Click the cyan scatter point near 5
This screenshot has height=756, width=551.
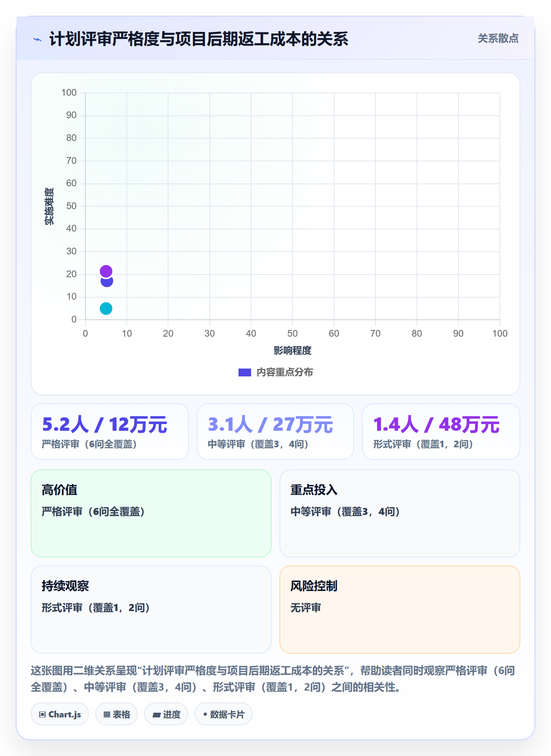pos(106,308)
